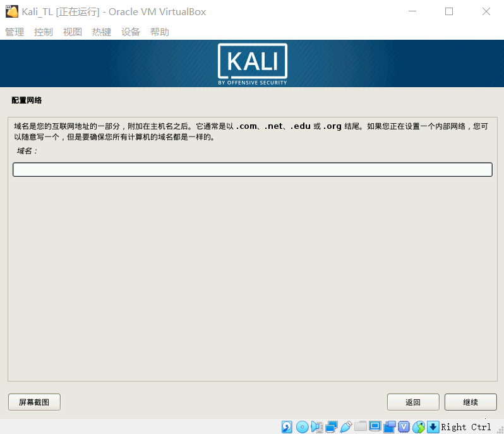Click the 继续 button
The width and height of the screenshot is (504, 434).
coord(471,402)
